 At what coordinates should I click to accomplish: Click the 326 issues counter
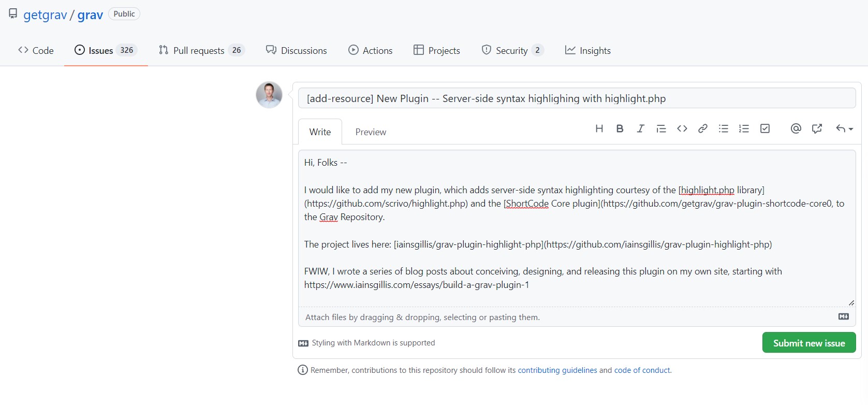pyautogui.click(x=127, y=50)
